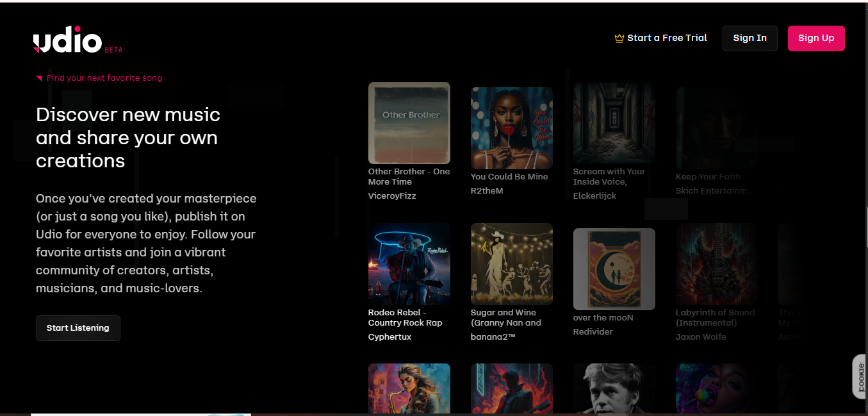Select the saxophone player cover thumbnail
Image resolution: width=868 pixels, height=416 pixels.
click(x=409, y=389)
